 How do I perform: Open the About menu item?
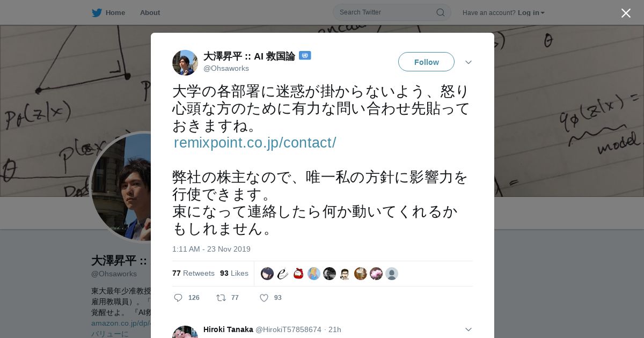[150, 12]
